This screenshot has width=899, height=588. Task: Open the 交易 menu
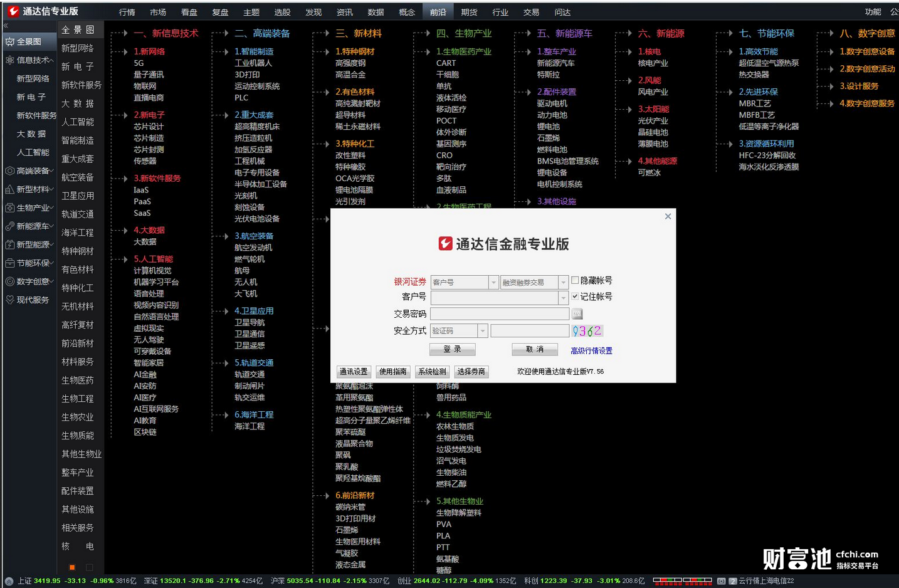(532, 12)
